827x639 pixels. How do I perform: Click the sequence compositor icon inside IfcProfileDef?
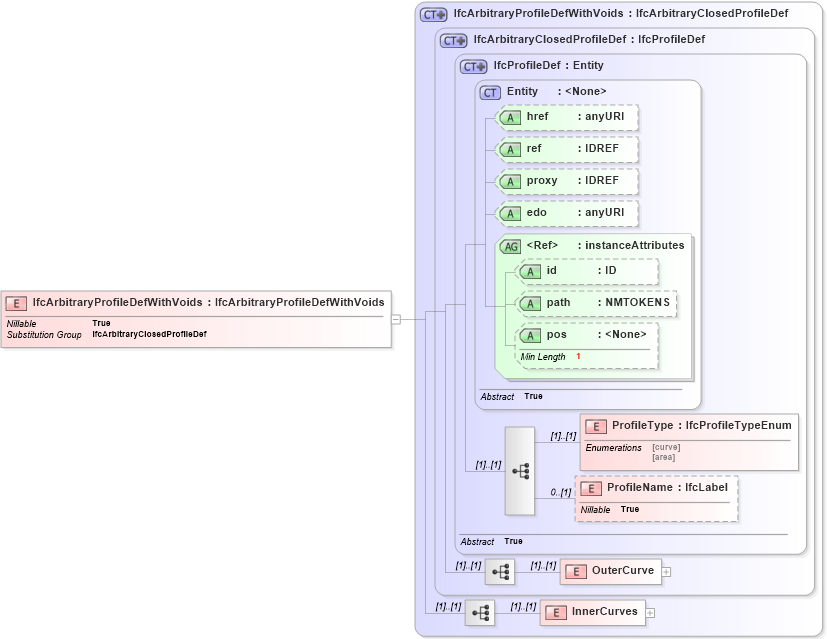[520, 470]
